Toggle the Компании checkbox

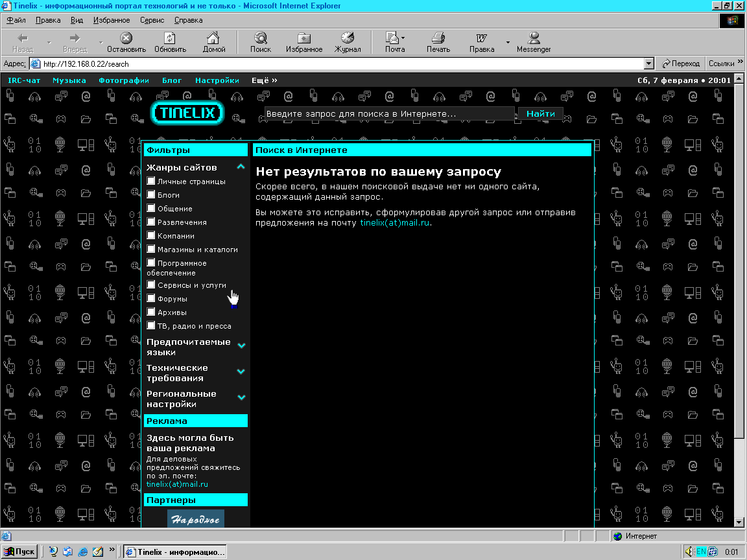[x=151, y=236]
